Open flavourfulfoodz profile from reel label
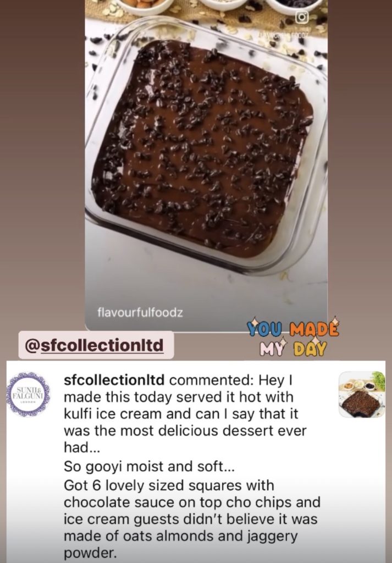 pyautogui.click(x=140, y=313)
